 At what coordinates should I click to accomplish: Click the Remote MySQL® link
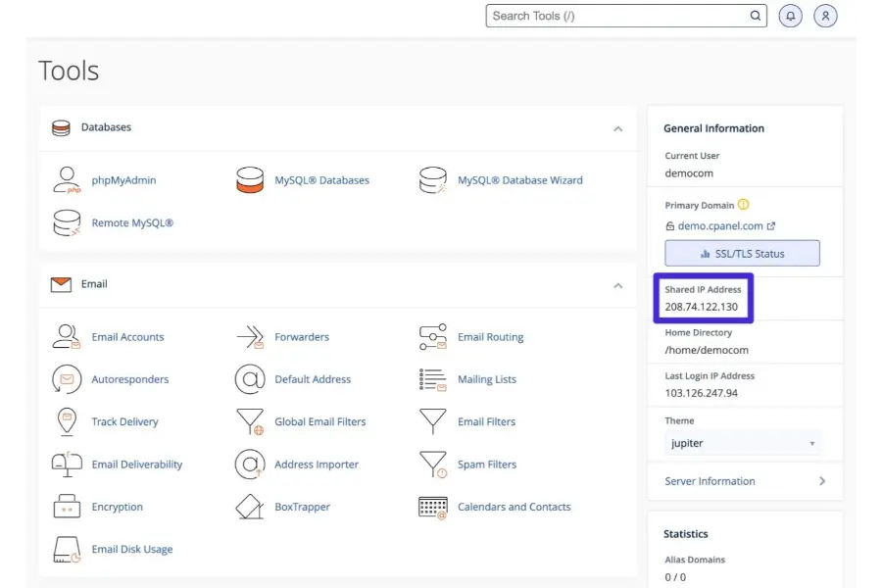point(132,222)
